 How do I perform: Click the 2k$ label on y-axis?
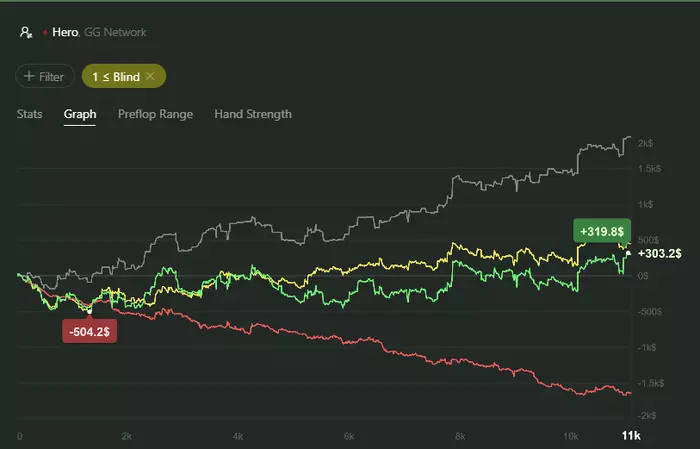click(x=647, y=145)
